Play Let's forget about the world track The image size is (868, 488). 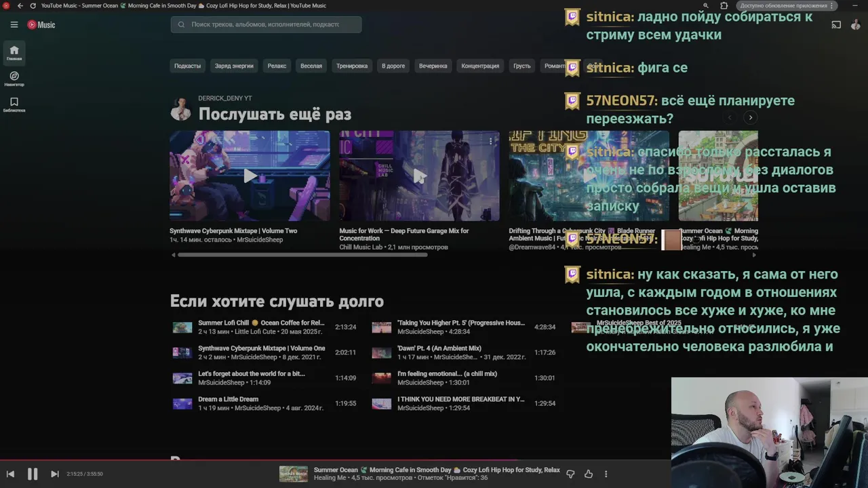pos(252,373)
